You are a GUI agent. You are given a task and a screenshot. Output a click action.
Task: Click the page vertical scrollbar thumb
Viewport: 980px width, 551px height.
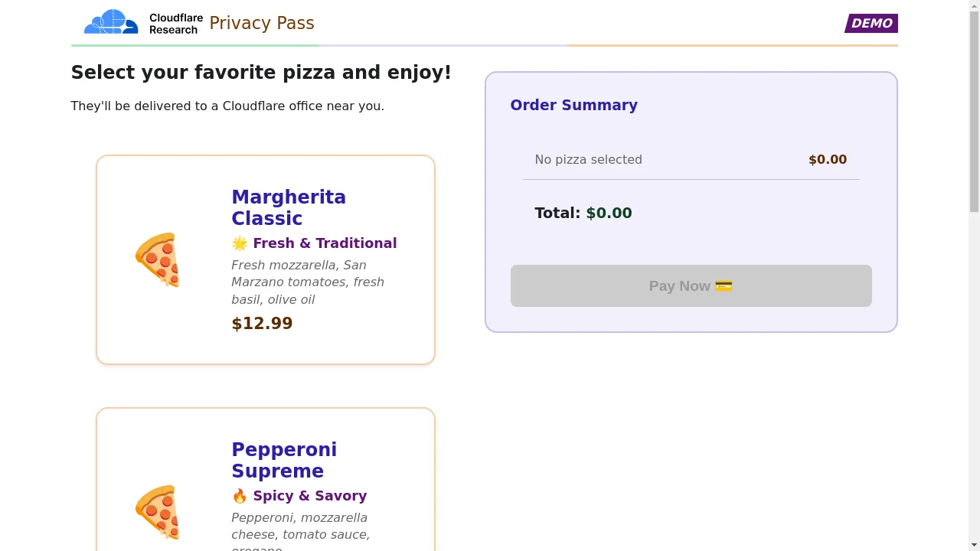point(974,107)
